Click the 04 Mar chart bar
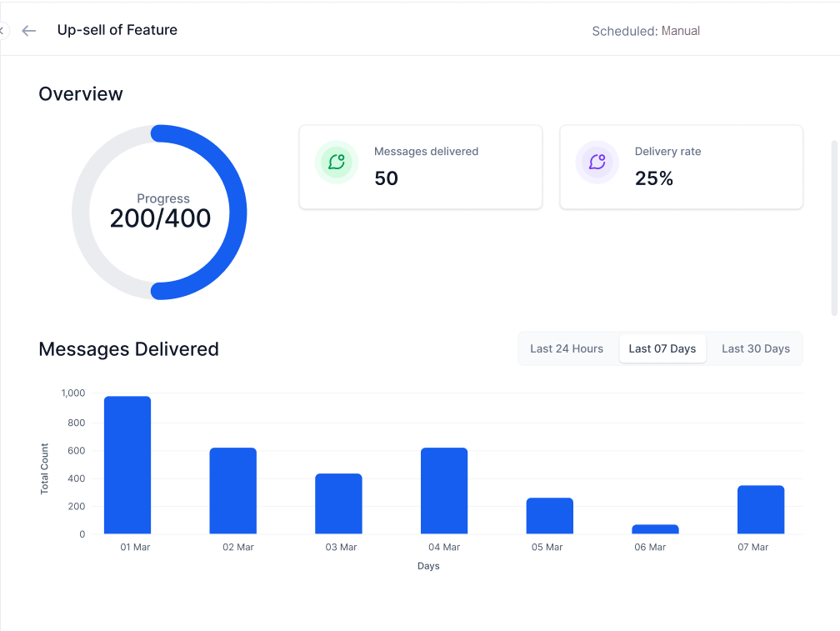This screenshot has width=840, height=631. click(444, 491)
